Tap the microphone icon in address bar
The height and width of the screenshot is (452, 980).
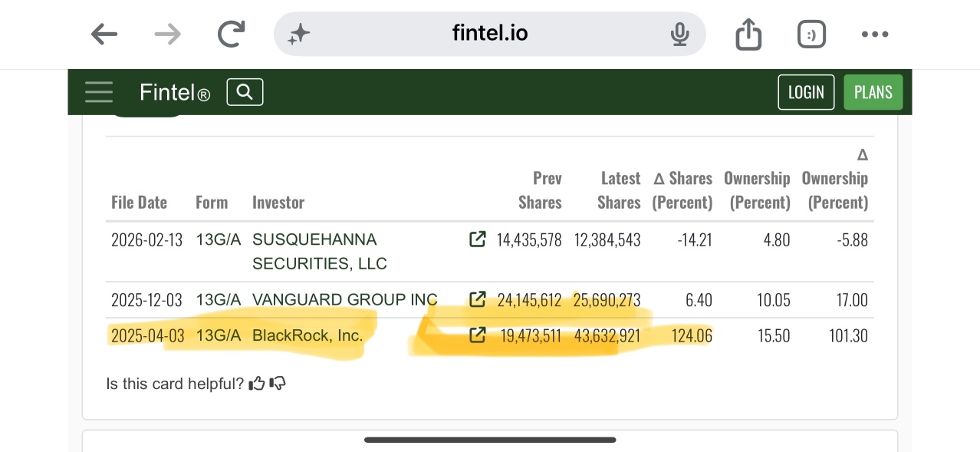pyautogui.click(x=679, y=34)
